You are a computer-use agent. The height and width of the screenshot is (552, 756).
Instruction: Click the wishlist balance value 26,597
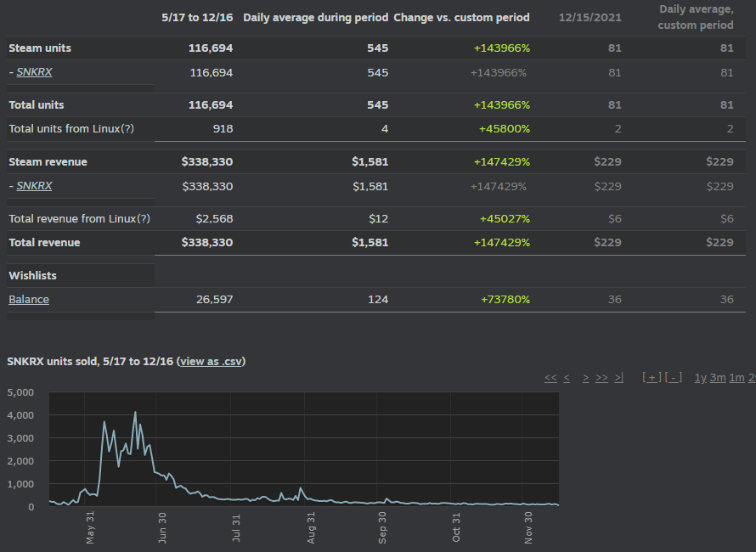tap(215, 300)
